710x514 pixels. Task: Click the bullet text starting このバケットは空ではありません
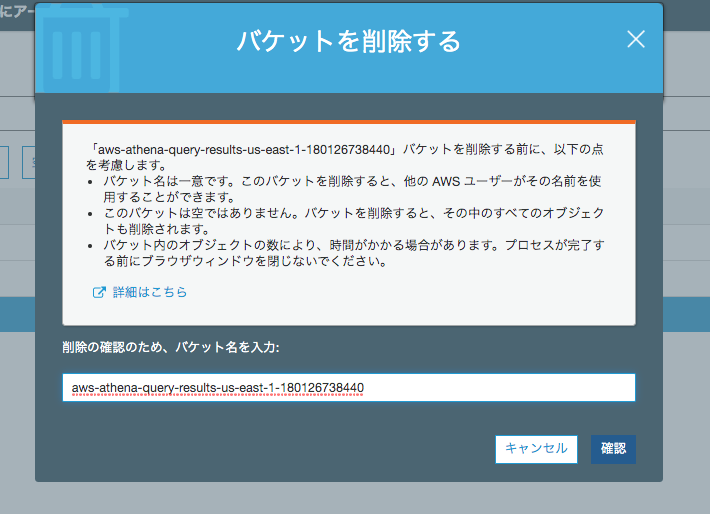pyautogui.click(x=354, y=221)
